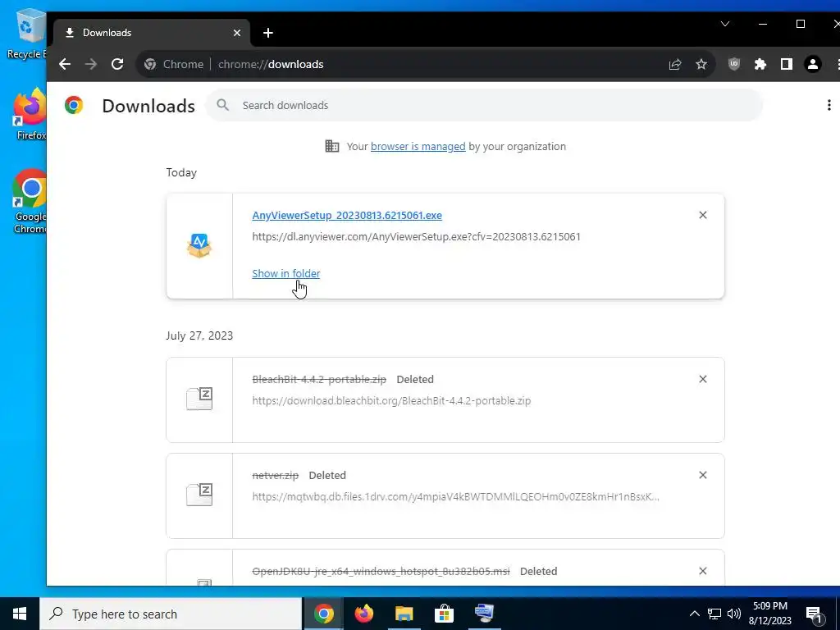Viewport: 840px width, 630px height.
Task: Open the remote desktop taskbar app
Action: pyautogui.click(x=484, y=614)
